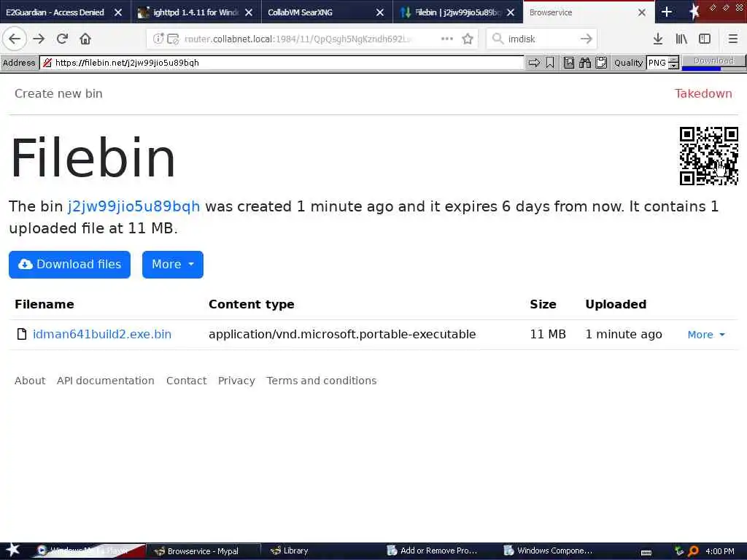Go forward with the browser forward arrow
This screenshot has width=747, height=560.
coord(39,39)
